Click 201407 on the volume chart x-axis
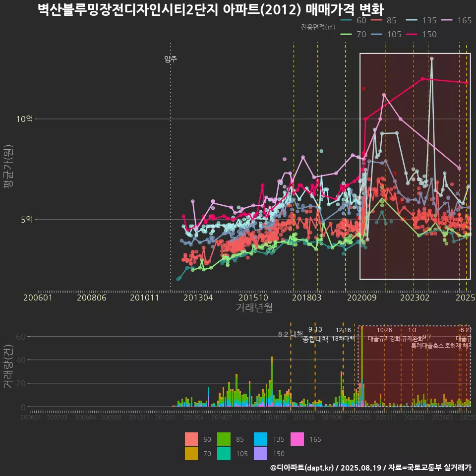The image size is (476, 476). pyautogui.click(x=222, y=417)
